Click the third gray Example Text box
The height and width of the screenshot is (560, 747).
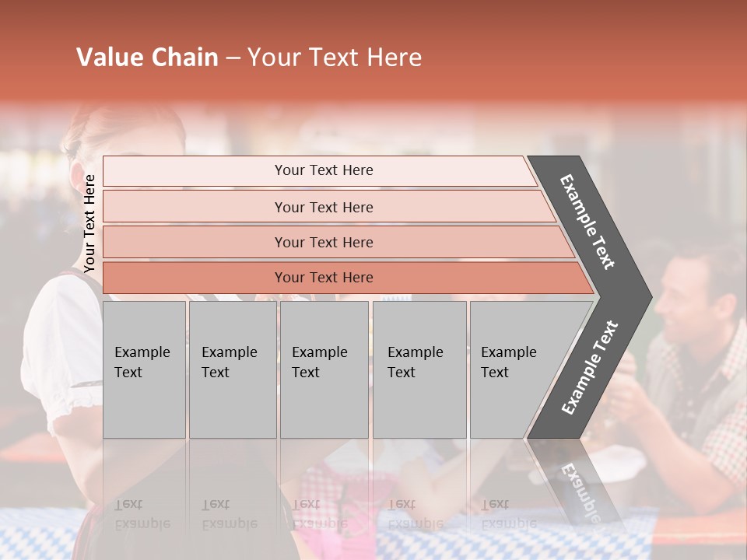[x=323, y=369]
